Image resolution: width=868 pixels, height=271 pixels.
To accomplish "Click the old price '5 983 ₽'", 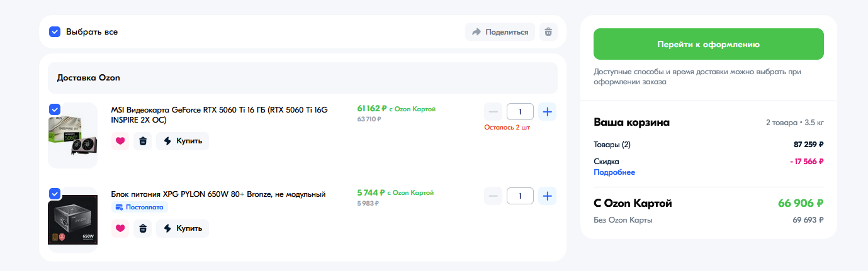I will click(x=369, y=203).
